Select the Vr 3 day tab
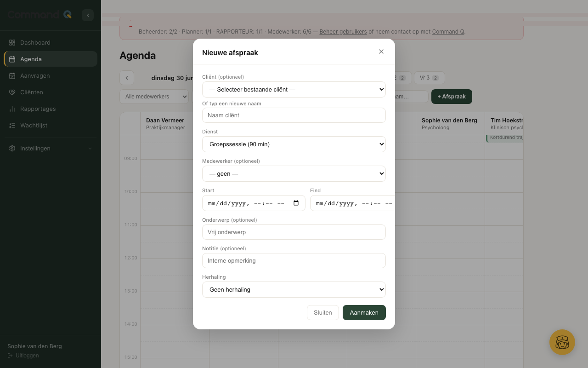 (429, 78)
